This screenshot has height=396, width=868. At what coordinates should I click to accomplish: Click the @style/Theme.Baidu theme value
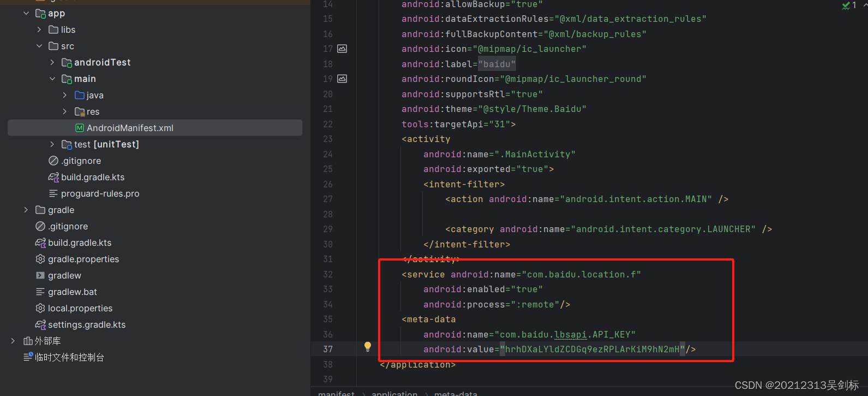pyautogui.click(x=532, y=109)
